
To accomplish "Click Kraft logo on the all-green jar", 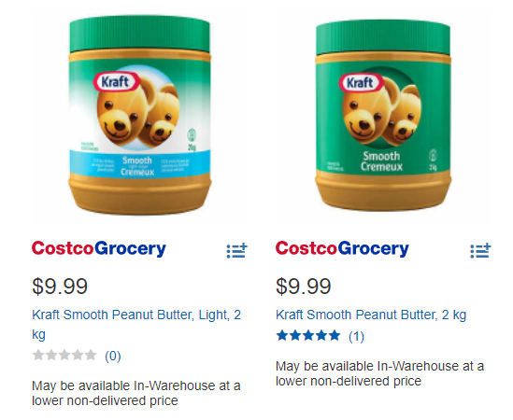I will point(362,82).
